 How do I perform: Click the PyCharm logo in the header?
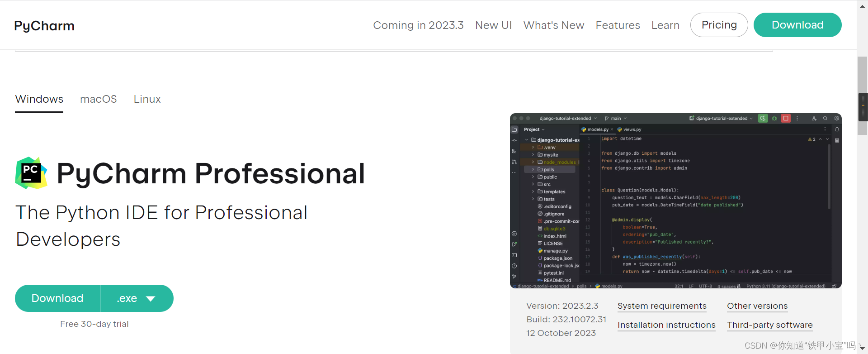44,26
